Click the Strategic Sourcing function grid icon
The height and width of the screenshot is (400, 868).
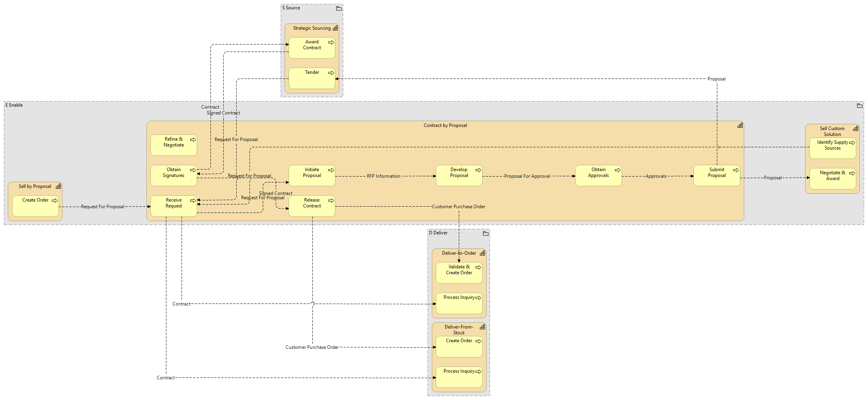pos(335,28)
